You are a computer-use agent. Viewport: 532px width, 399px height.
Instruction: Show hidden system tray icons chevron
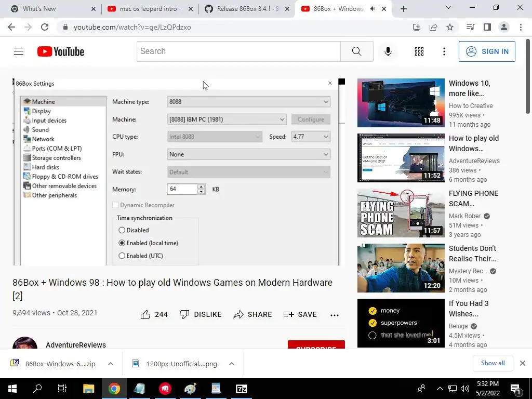pos(440,389)
